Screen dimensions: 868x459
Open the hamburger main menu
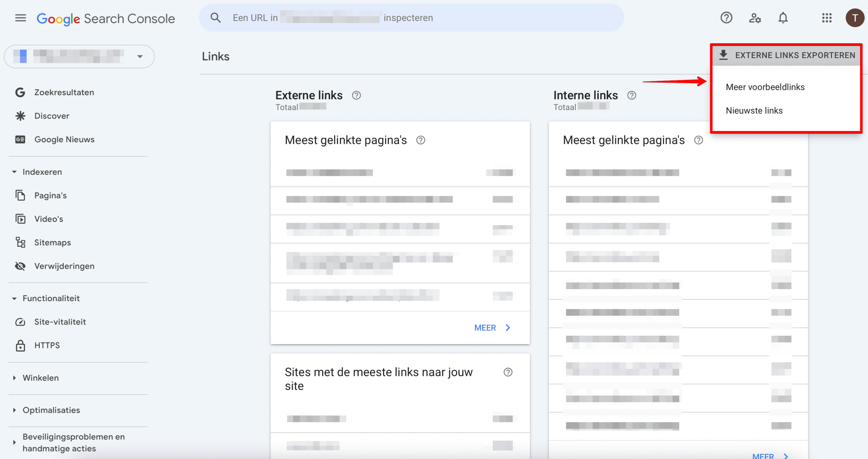(21, 18)
